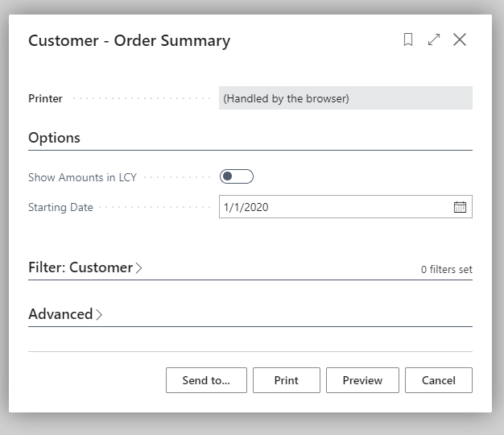Click the Send to... button
The image size is (504, 435).
click(x=206, y=380)
